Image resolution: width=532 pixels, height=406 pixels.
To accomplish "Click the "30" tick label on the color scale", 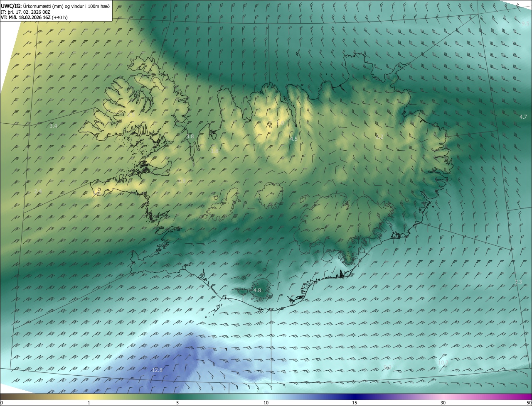I will click(x=443, y=403).
